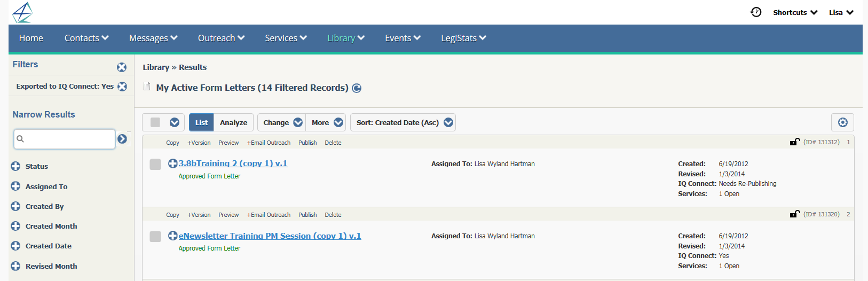
Task: Switch to Analyze view
Action: point(233,122)
